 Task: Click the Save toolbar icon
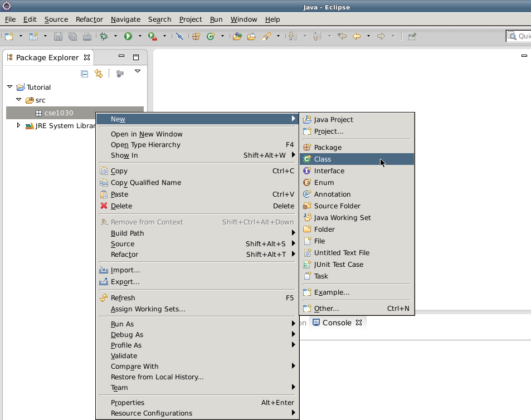click(x=59, y=36)
